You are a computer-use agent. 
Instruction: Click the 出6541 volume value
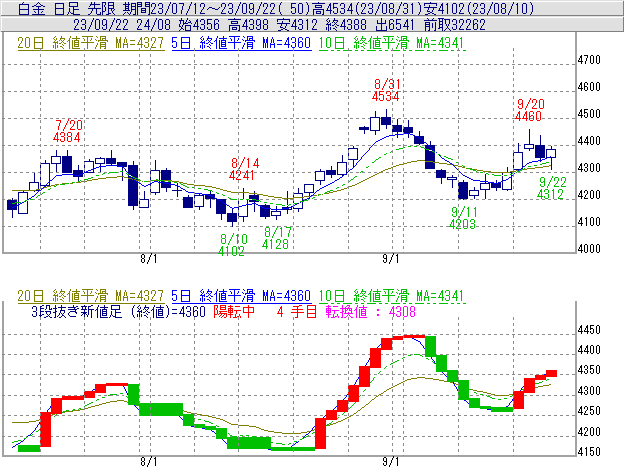[395, 25]
